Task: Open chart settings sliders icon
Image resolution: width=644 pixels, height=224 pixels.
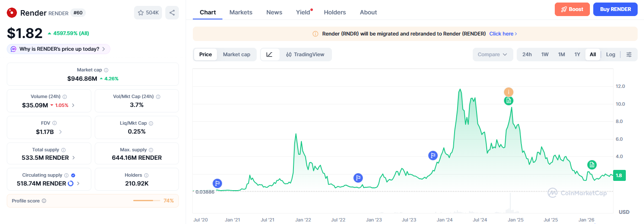Action: (x=629, y=55)
